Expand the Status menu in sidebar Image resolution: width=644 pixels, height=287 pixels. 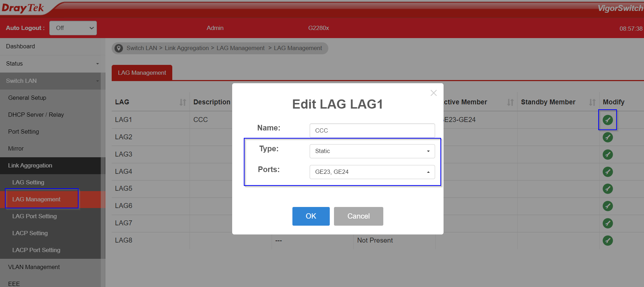52,64
